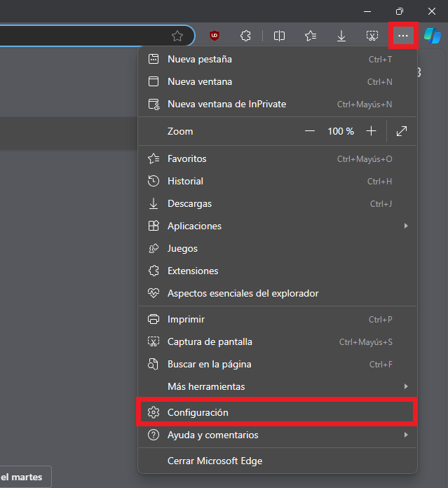Choose Cerrar Microsoft Edge
The width and height of the screenshot is (448, 488).
(278, 461)
